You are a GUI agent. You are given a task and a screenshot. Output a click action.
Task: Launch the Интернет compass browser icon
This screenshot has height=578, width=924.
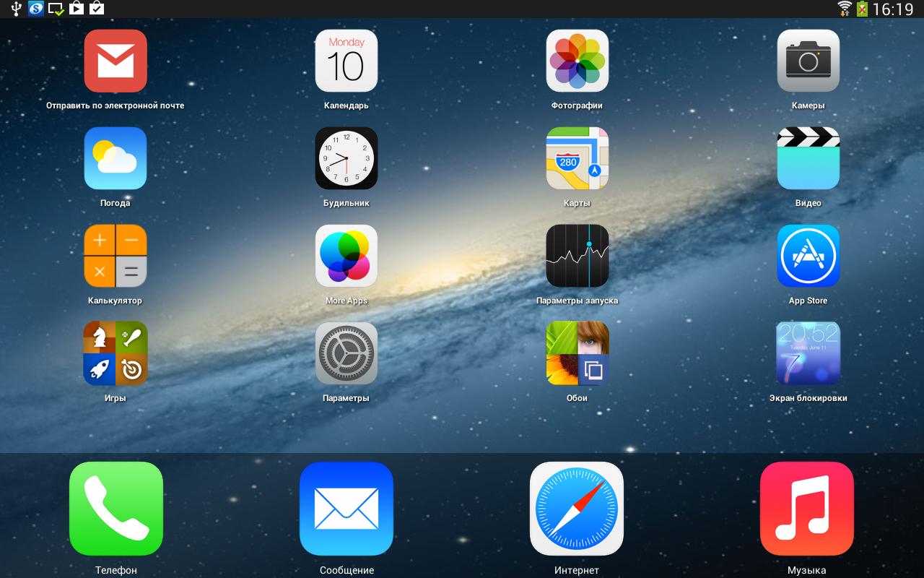point(577,509)
